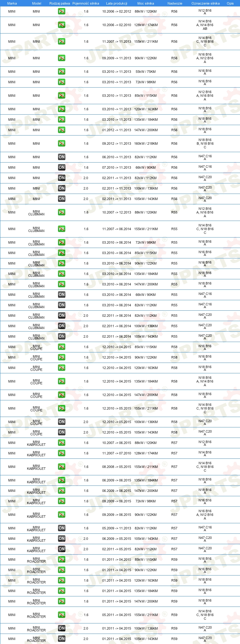Select the '11.2007 -> 07.2010' Kabriolet date cell
This screenshot has width=240, height=644.
click(x=117, y=453)
